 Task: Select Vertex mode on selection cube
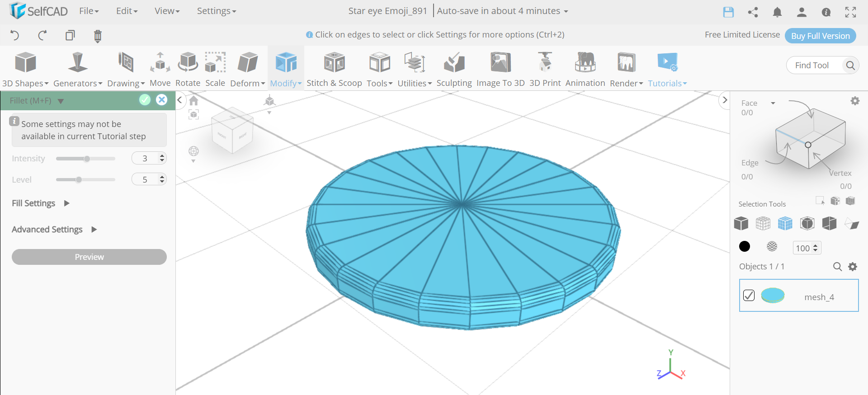pos(840,173)
